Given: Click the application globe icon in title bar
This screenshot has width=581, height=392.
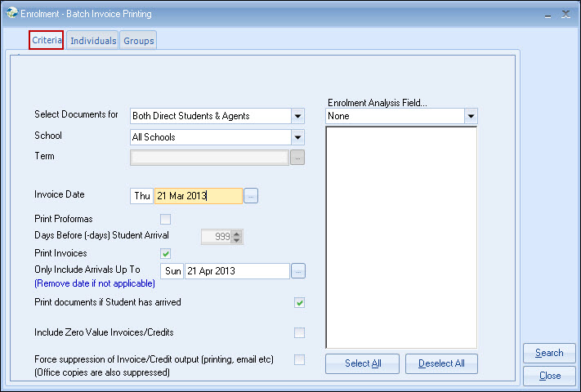Looking at the screenshot, I should point(10,14).
